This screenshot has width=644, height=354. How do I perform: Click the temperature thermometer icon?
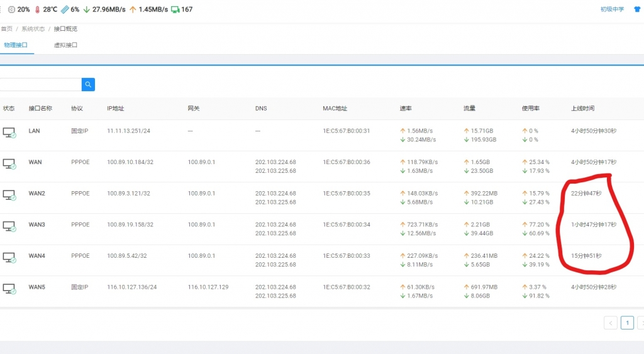pos(37,9)
